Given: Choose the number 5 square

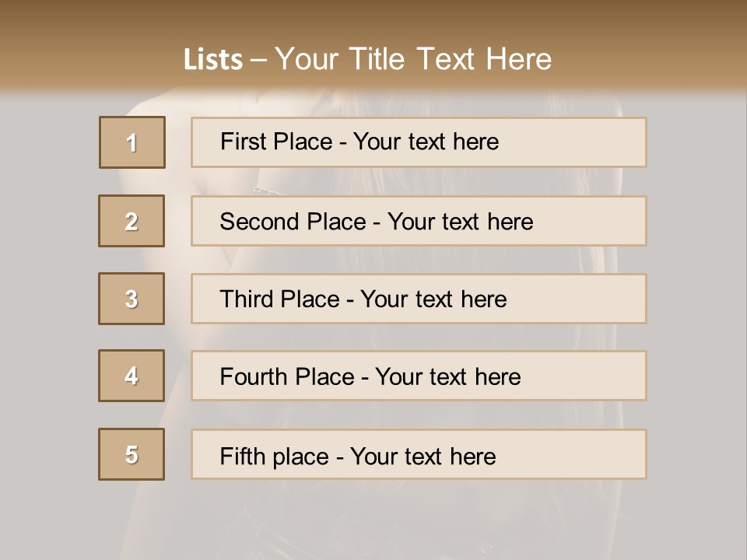Looking at the screenshot, I should (132, 454).
